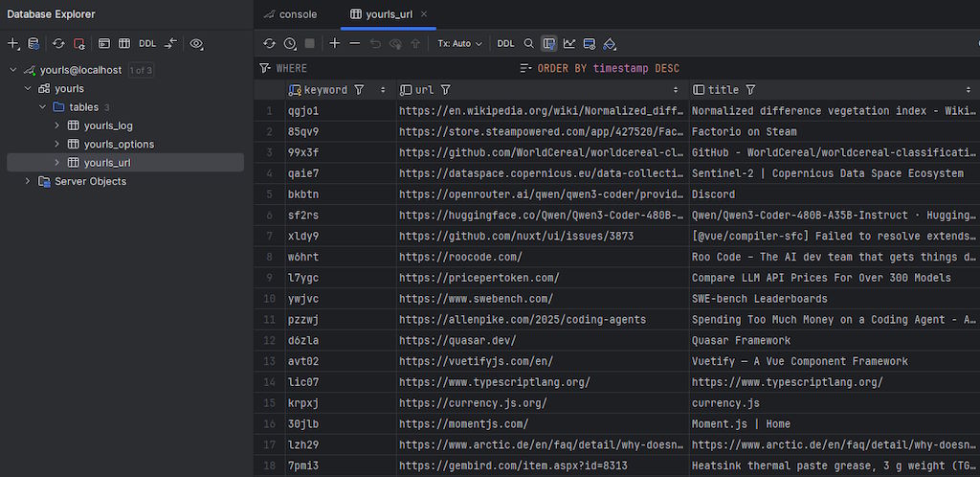
Task: Open view options eye icon
Action: [197, 44]
